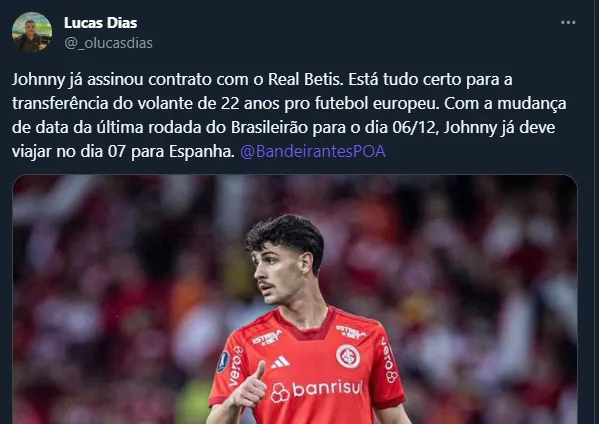Click the adidas logo on the jersey
This screenshot has height=424, width=599.
280,362
